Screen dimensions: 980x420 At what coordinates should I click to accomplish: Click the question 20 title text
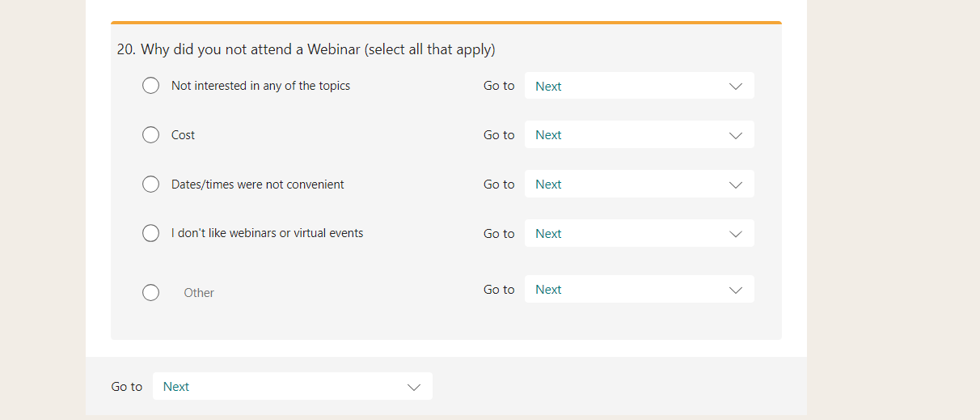306,49
